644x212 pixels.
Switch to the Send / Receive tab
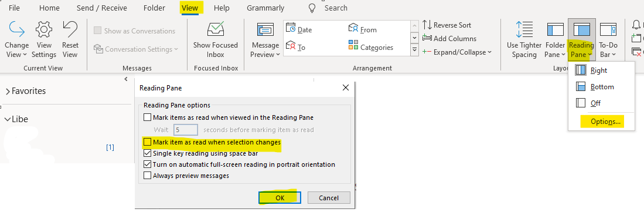click(x=102, y=8)
